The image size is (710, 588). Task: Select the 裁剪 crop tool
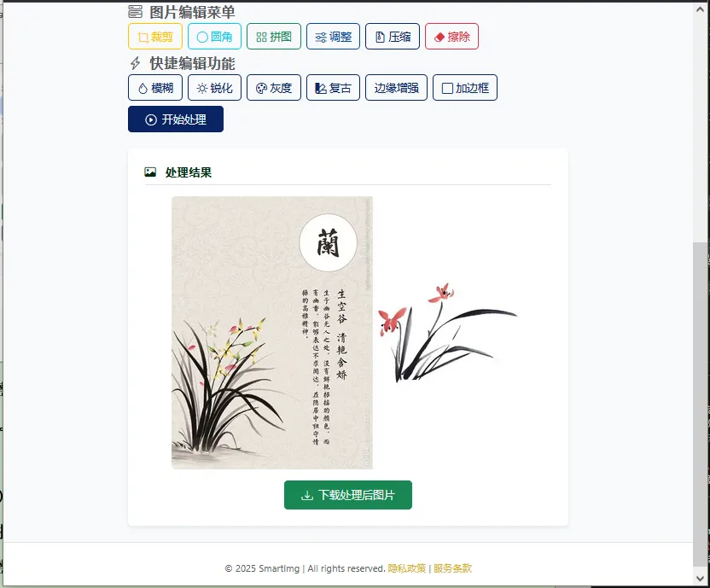pyautogui.click(x=154, y=36)
